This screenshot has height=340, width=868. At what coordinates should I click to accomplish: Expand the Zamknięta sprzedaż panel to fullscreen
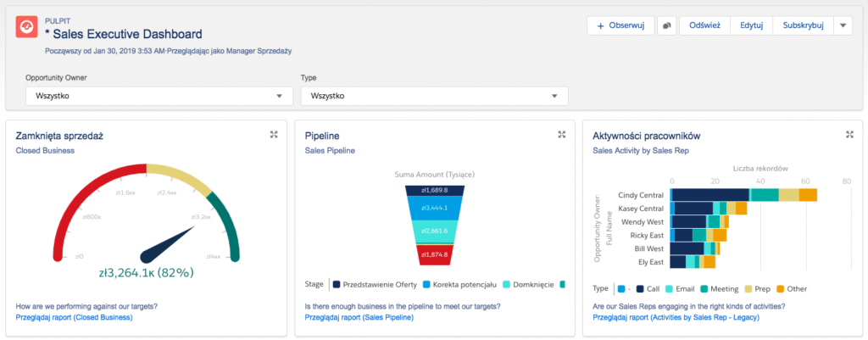[273, 135]
